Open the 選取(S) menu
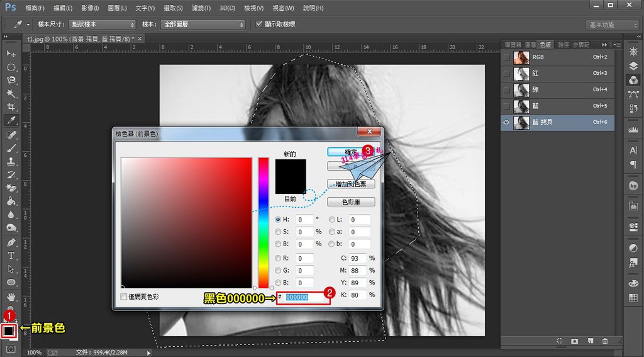The height and width of the screenshot is (357, 644). (x=173, y=8)
